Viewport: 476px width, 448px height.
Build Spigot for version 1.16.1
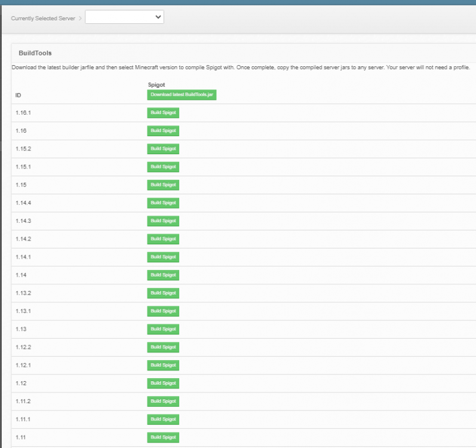pos(163,113)
